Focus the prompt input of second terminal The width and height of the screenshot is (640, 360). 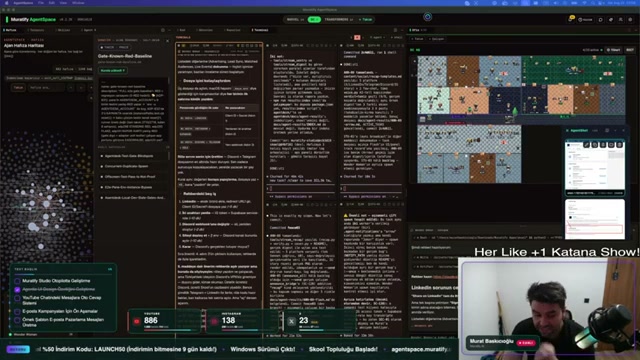(x=301, y=188)
